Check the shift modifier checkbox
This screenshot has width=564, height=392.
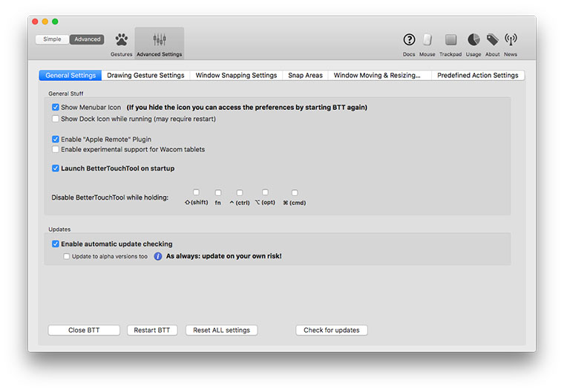point(196,192)
